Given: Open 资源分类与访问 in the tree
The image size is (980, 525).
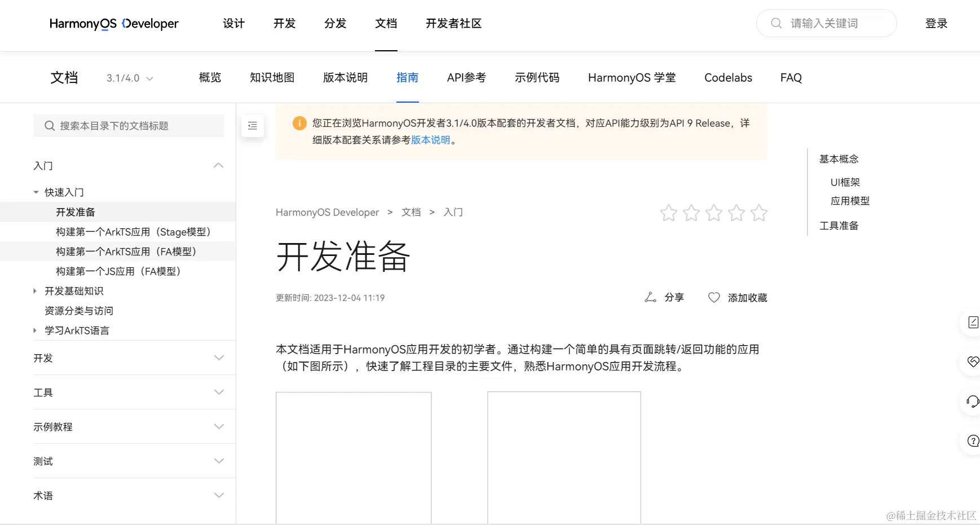Looking at the screenshot, I should pos(79,311).
